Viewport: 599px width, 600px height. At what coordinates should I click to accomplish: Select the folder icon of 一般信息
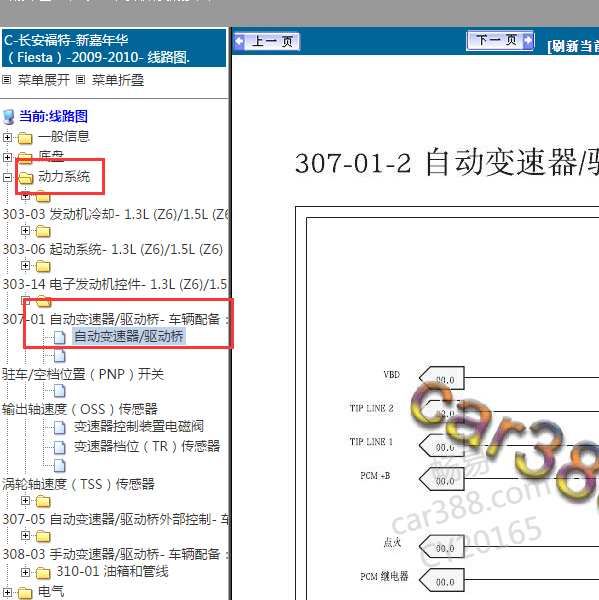(25, 137)
